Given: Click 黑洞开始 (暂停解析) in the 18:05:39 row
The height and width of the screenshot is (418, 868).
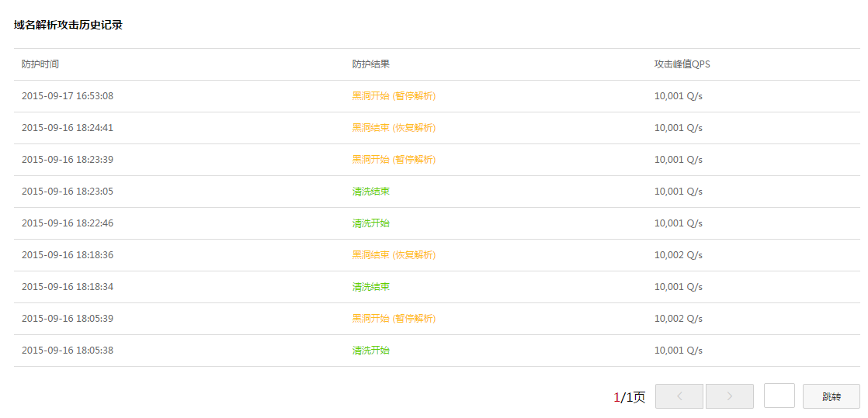Looking at the screenshot, I should (394, 319).
